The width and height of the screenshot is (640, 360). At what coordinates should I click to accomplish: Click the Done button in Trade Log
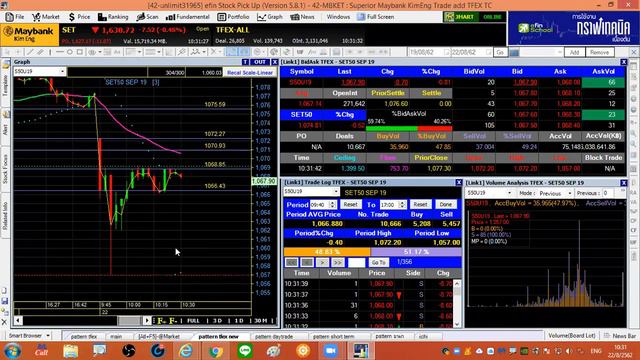[446, 204]
